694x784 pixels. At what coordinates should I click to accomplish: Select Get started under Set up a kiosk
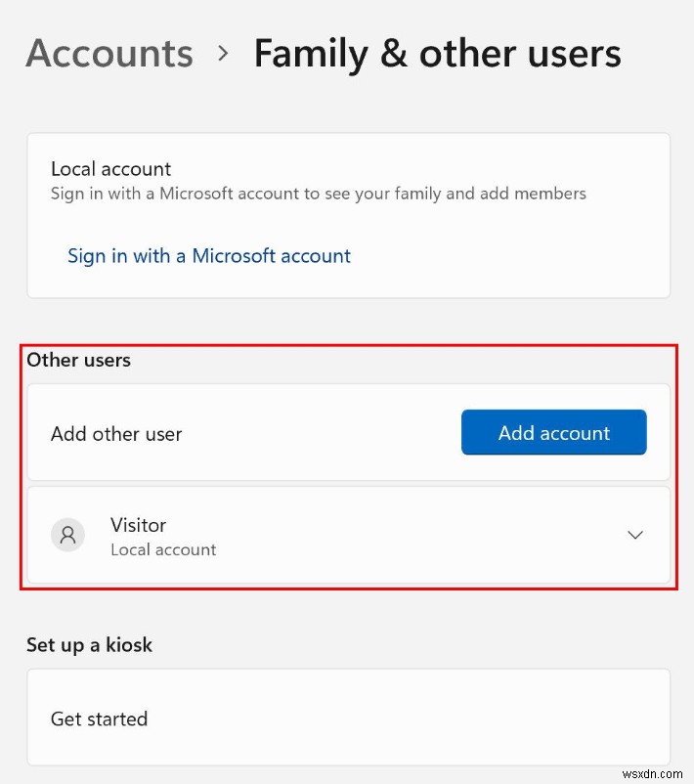(x=99, y=719)
